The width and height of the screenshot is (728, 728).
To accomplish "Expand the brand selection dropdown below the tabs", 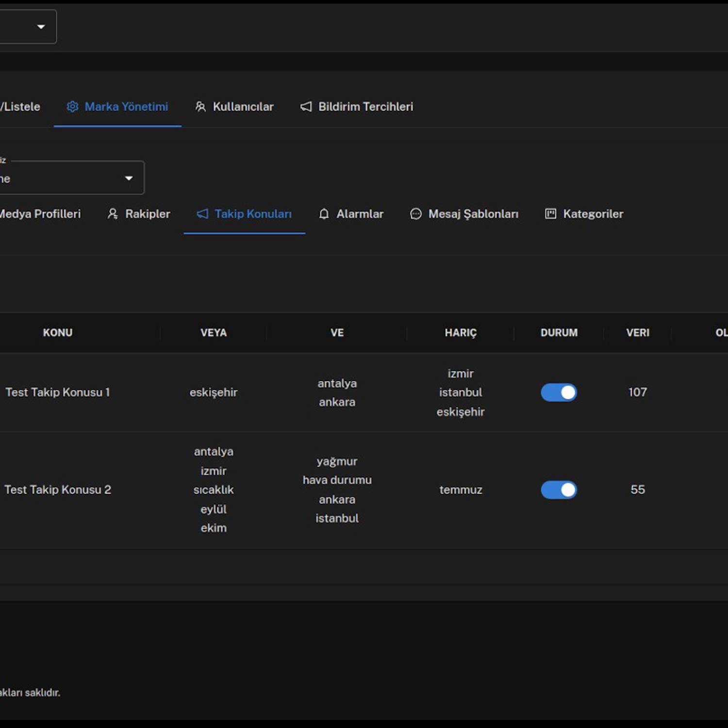I will pos(129,178).
